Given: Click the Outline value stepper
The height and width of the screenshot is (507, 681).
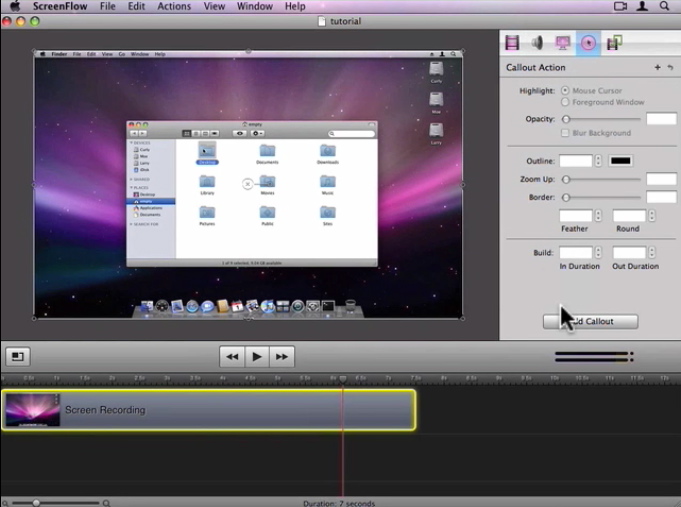Looking at the screenshot, I should [598, 161].
